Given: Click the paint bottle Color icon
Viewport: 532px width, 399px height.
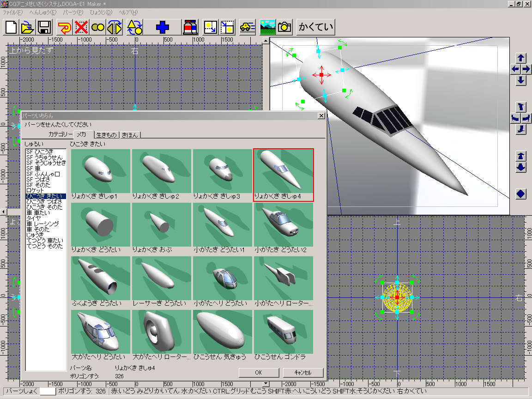Looking at the screenshot, I should point(190,27).
